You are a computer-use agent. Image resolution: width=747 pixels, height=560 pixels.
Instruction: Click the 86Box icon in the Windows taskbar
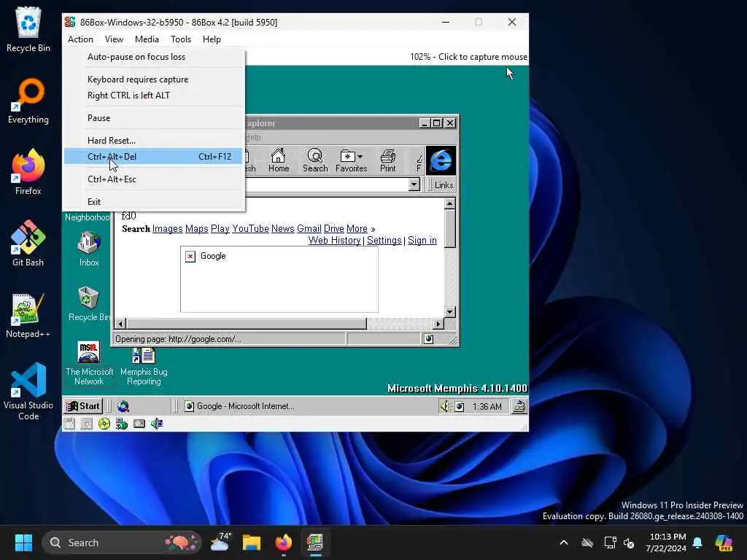[x=315, y=542]
